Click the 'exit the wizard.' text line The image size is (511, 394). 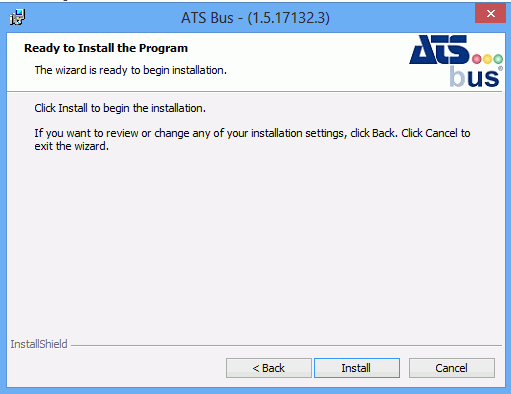coord(71,146)
